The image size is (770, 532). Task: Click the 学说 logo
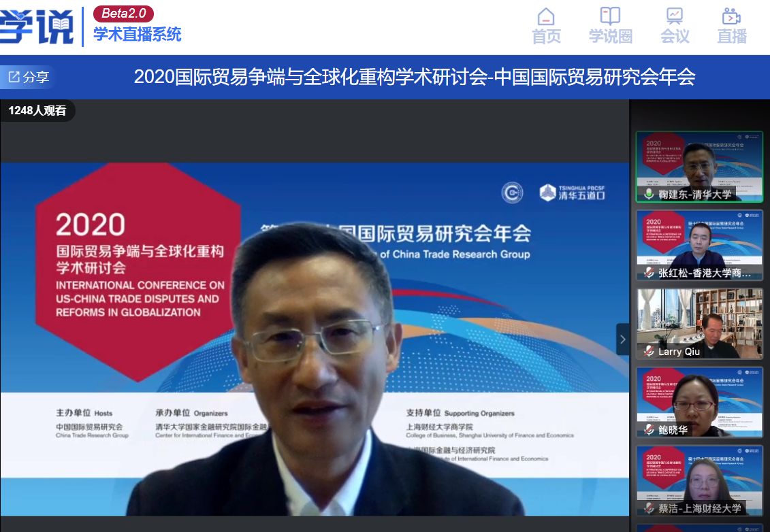coord(37,27)
